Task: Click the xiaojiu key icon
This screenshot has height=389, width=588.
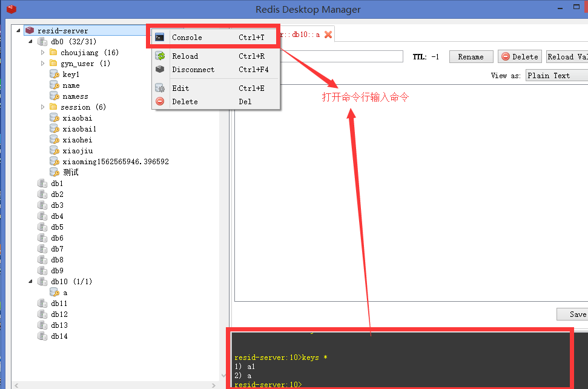Action: (55, 150)
